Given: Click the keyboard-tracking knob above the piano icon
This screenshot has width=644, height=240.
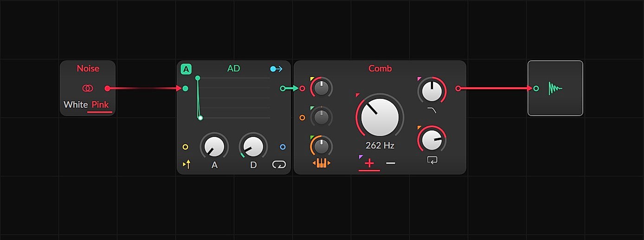Looking at the screenshot, I should point(322,147).
